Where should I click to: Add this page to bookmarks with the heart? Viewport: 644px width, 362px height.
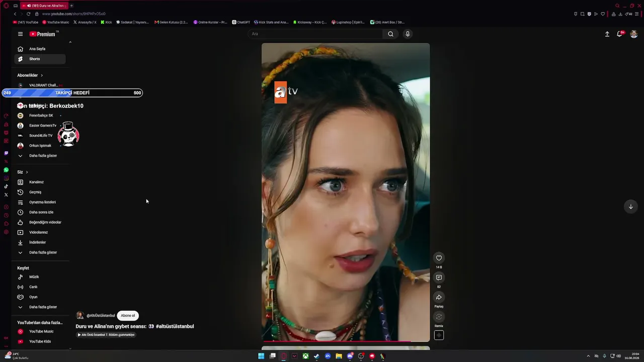coord(603,14)
